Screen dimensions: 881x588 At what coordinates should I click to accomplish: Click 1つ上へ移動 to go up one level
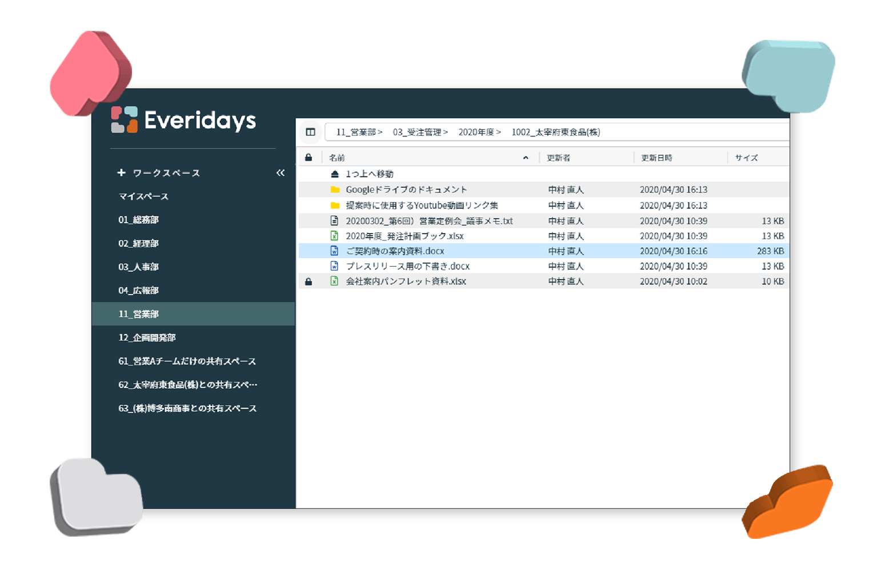[x=369, y=174]
